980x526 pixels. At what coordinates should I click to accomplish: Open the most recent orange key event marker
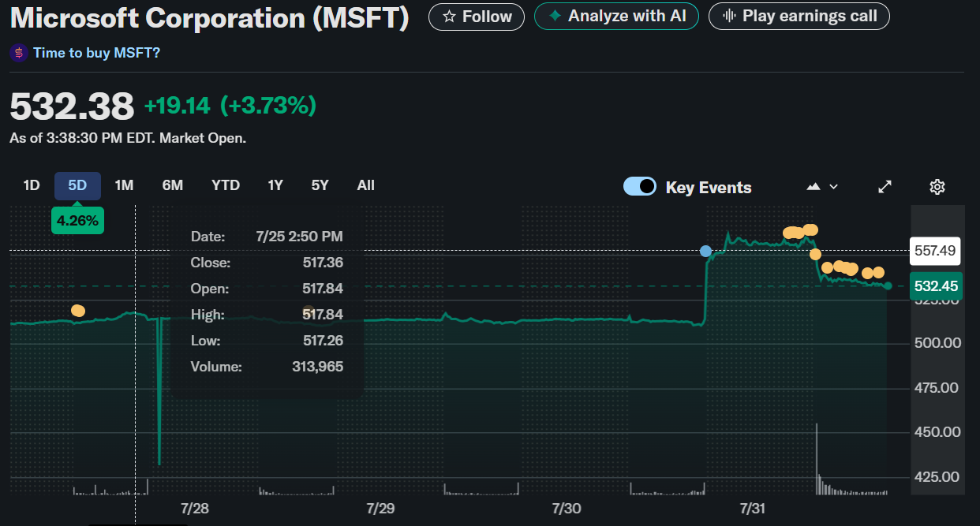[878, 272]
